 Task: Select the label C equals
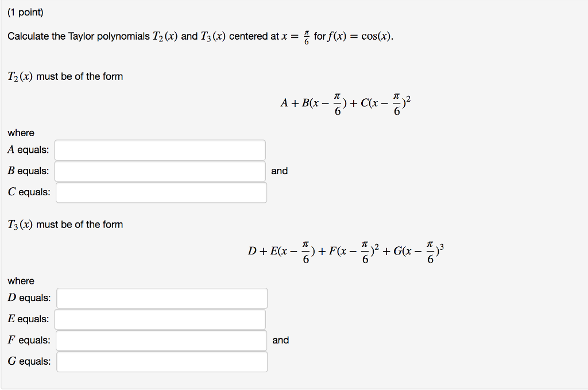tap(29, 192)
